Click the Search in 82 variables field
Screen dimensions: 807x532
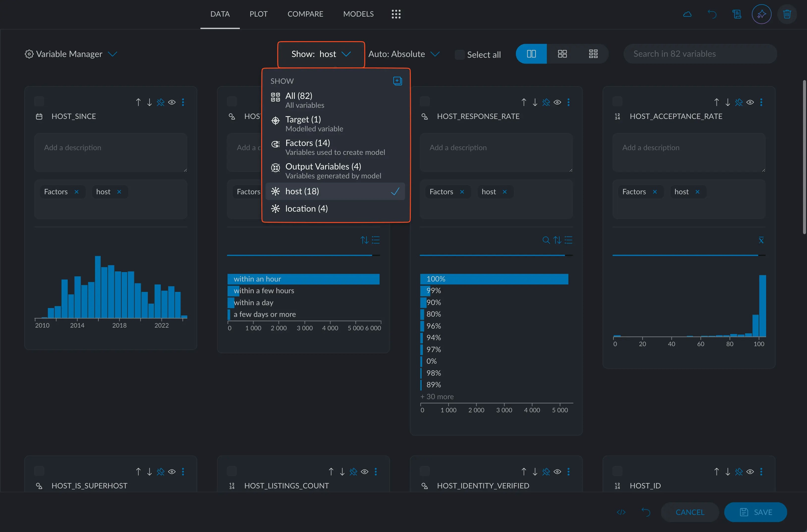(700, 54)
